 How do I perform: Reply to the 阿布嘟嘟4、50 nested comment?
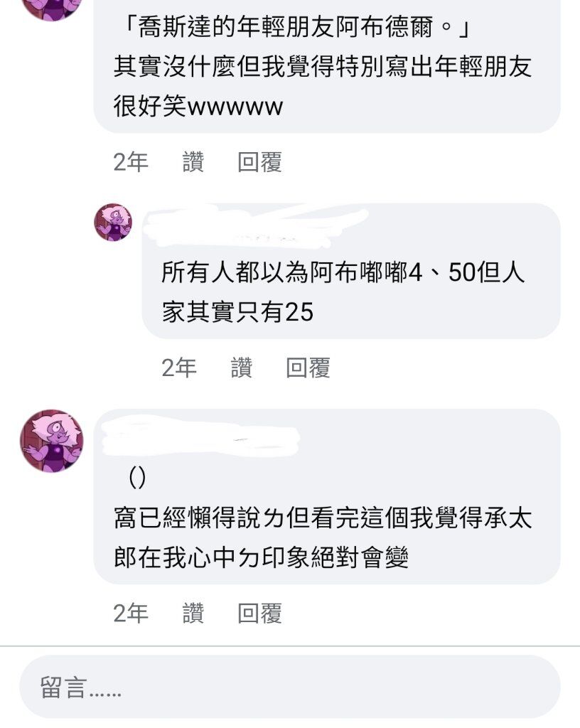coord(308,368)
